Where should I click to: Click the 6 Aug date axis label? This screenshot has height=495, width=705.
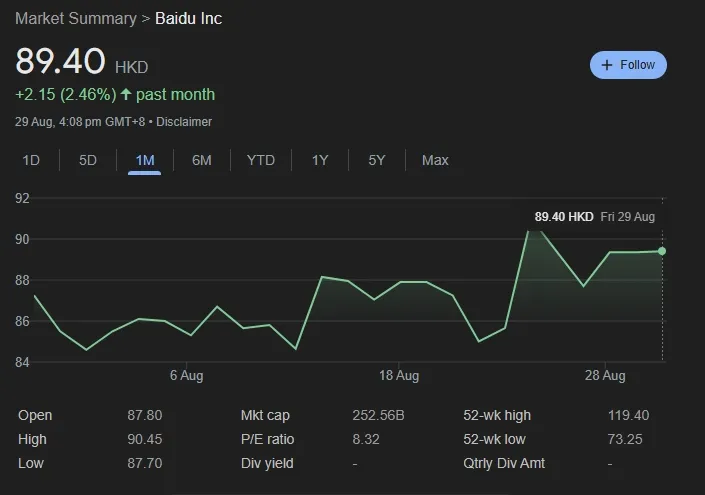point(187,376)
